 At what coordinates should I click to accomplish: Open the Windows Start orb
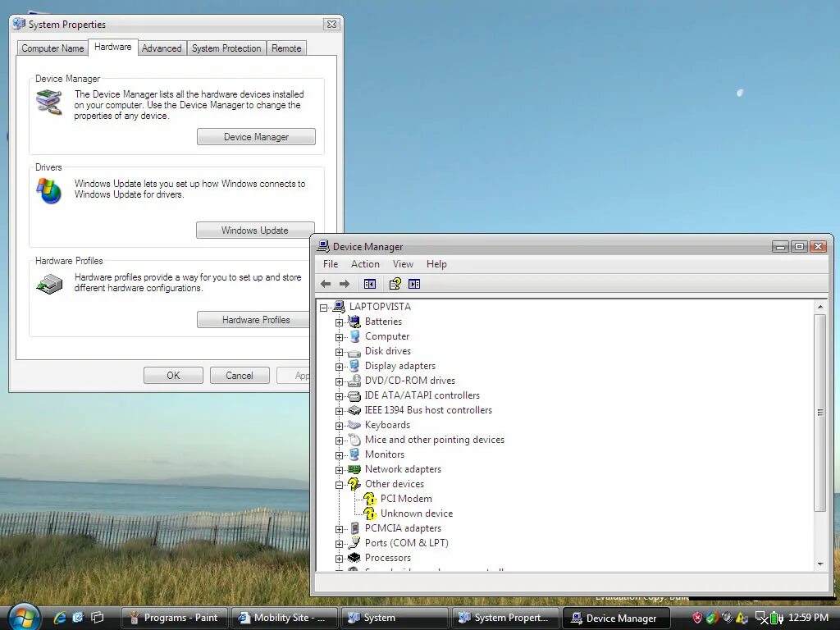[x=23, y=618]
